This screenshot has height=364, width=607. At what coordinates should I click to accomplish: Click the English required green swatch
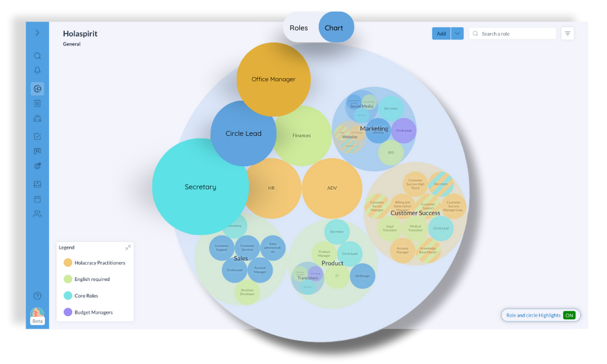pyautogui.click(x=68, y=279)
